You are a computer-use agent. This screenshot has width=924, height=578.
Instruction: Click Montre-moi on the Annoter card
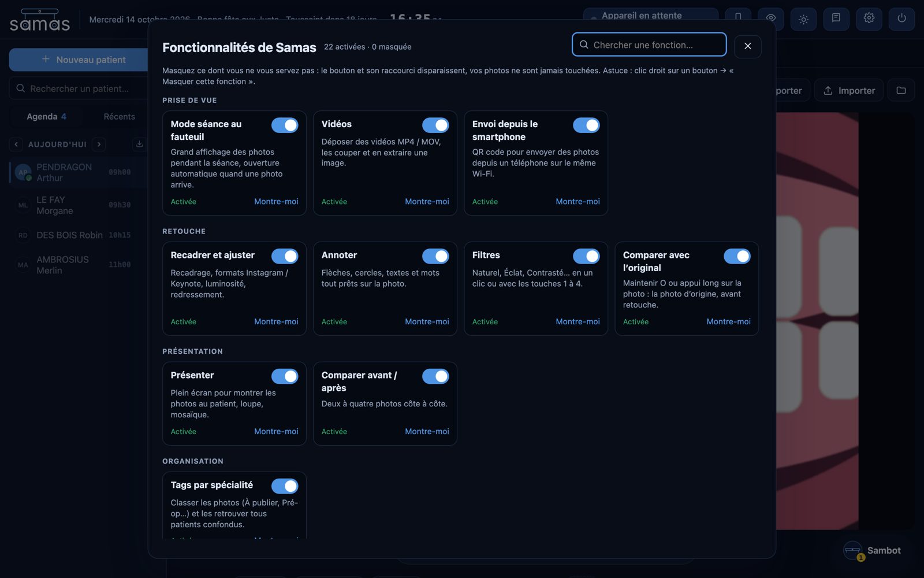427,321
